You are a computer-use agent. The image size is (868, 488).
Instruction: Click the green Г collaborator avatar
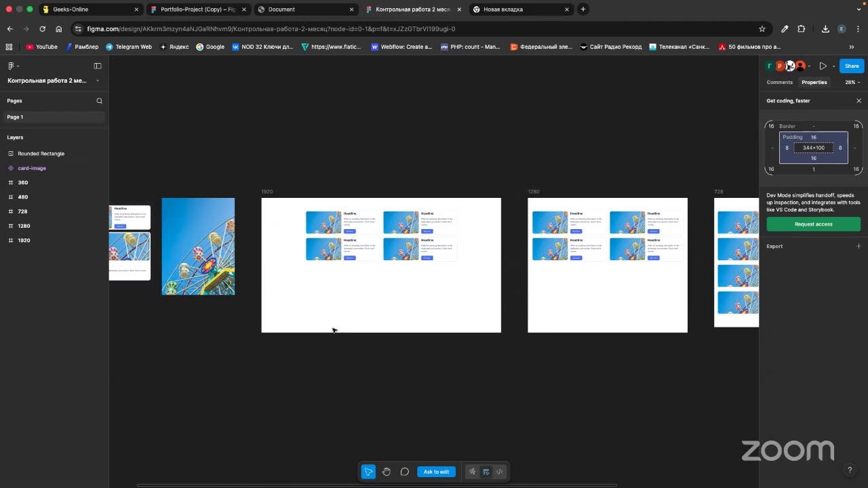point(770,66)
